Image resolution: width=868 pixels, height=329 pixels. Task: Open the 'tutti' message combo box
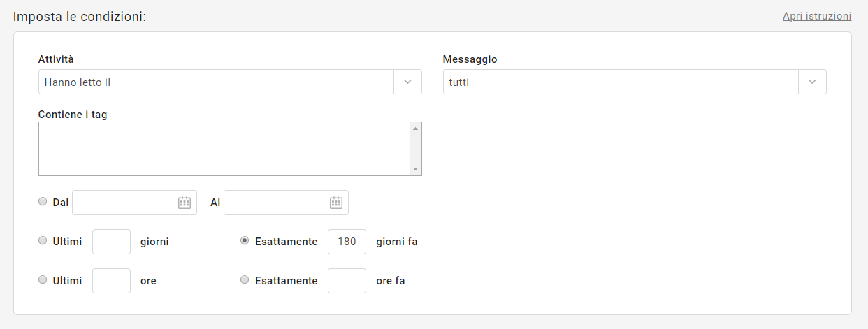pos(621,82)
